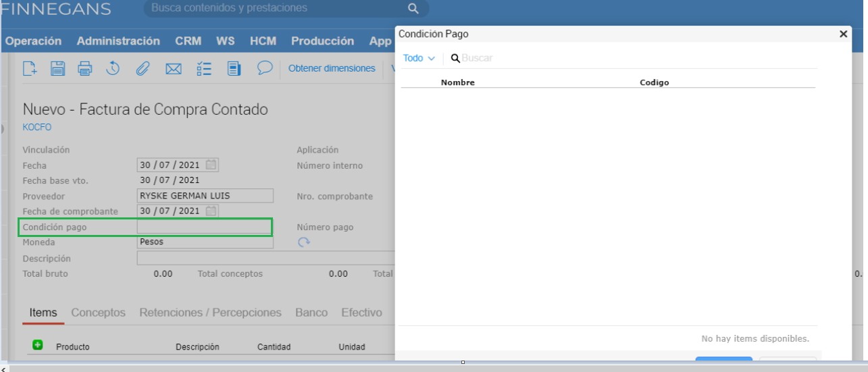868x372 pixels.
Task: Click the KOCFO link below the title
Action: pyautogui.click(x=36, y=127)
